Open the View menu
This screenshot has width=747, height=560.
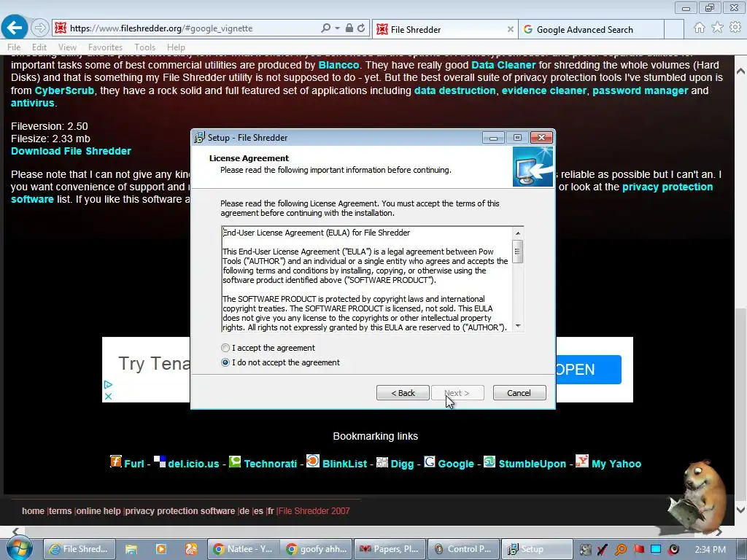coord(67,47)
